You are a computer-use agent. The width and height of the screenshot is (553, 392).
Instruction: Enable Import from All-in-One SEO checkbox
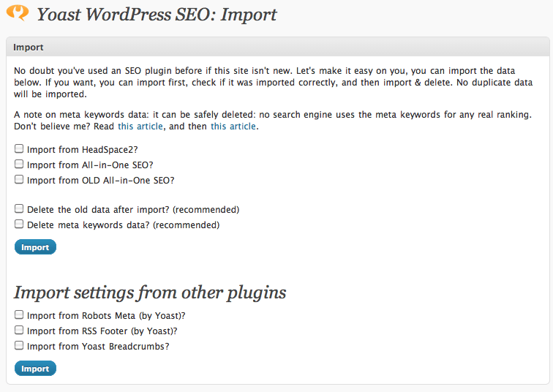tap(19, 165)
